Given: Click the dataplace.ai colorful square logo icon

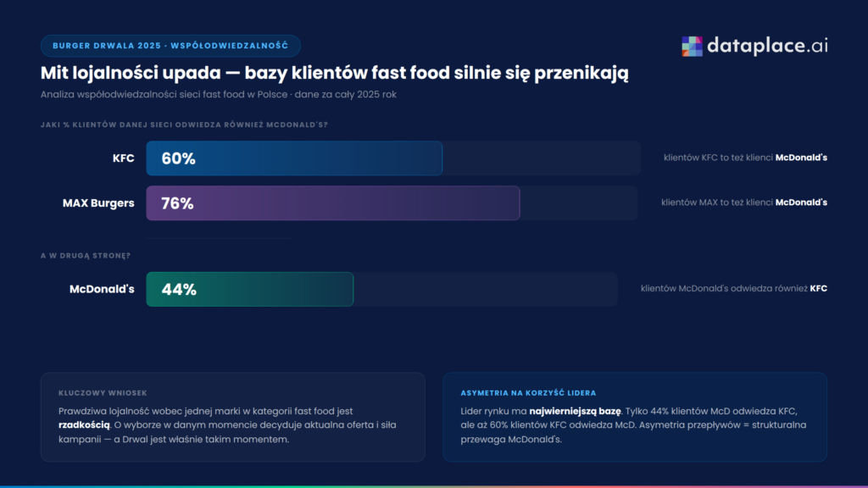Looking at the screenshot, I should point(692,47).
